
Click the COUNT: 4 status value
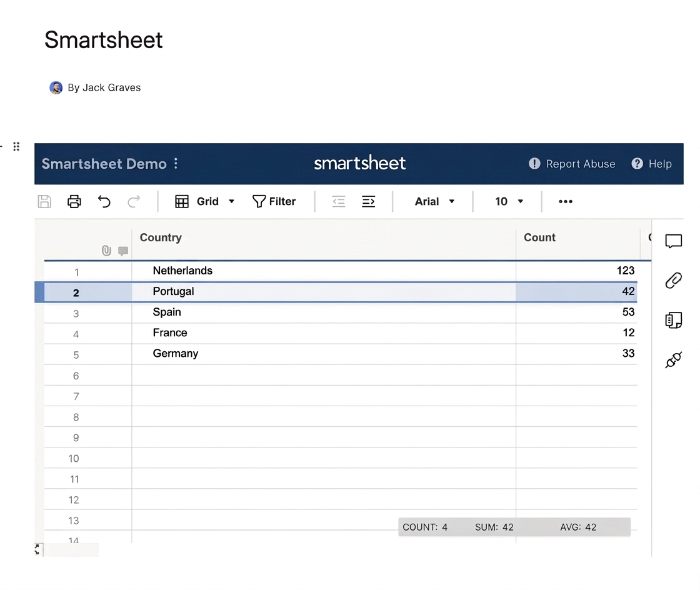[425, 527]
